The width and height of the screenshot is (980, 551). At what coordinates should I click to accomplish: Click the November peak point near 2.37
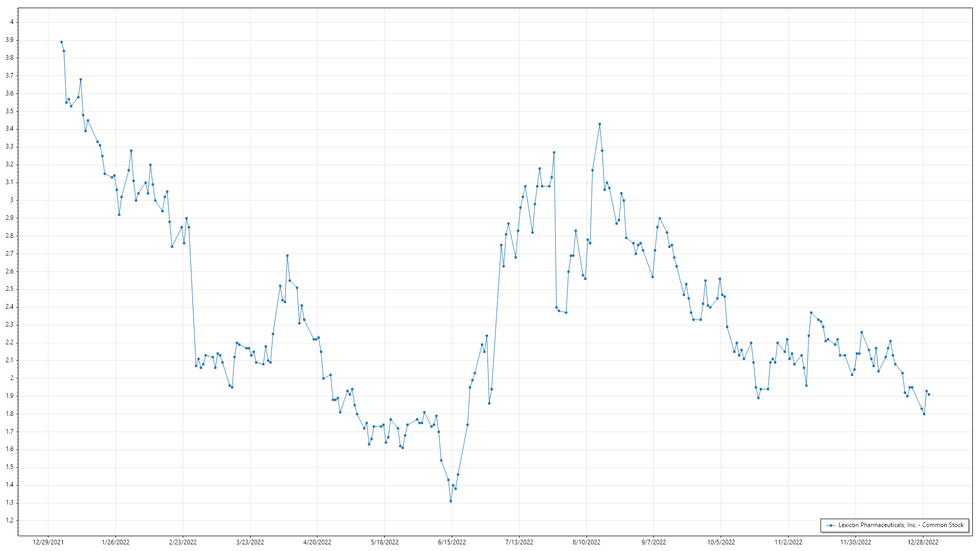(811, 313)
